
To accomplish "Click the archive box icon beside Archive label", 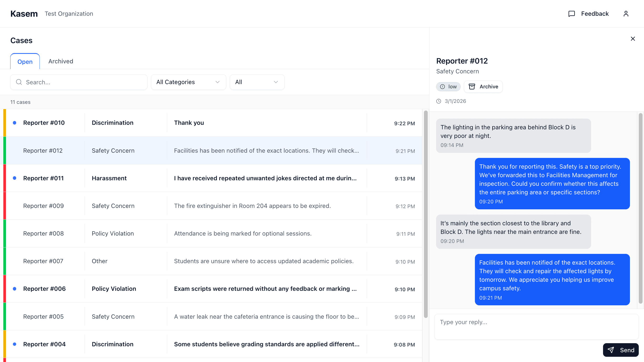I will [472, 86].
